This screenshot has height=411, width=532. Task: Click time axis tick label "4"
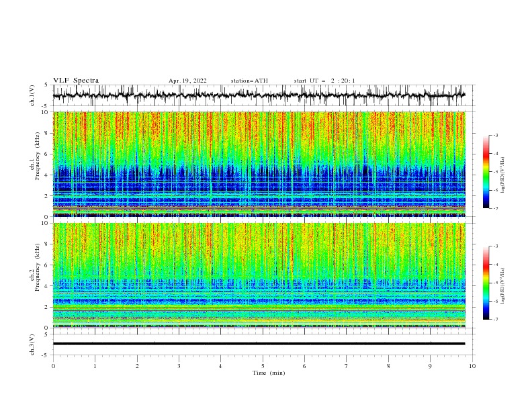tap(220, 366)
